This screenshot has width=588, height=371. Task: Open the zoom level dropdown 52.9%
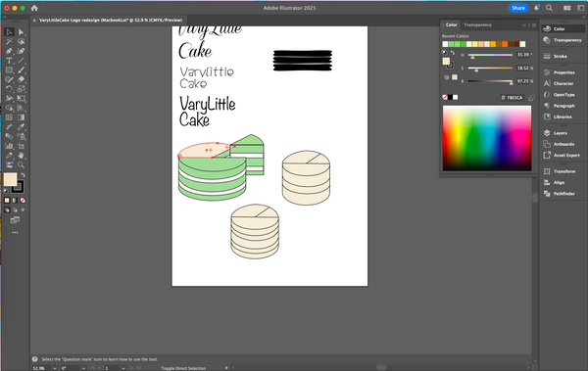point(55,368)
